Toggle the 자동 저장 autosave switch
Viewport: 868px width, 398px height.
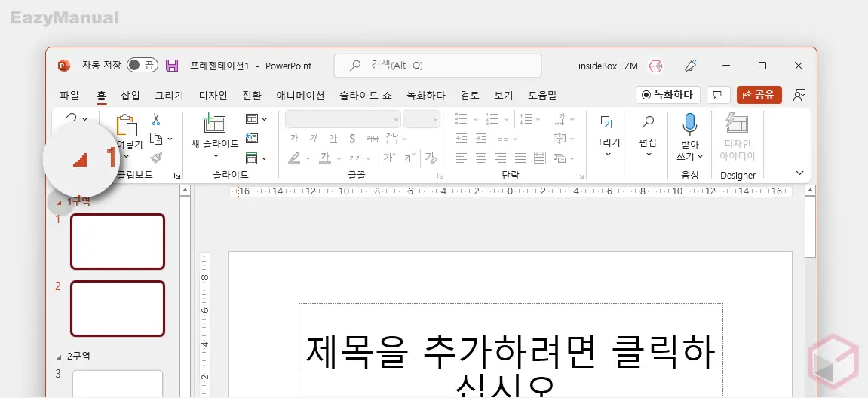143,66
